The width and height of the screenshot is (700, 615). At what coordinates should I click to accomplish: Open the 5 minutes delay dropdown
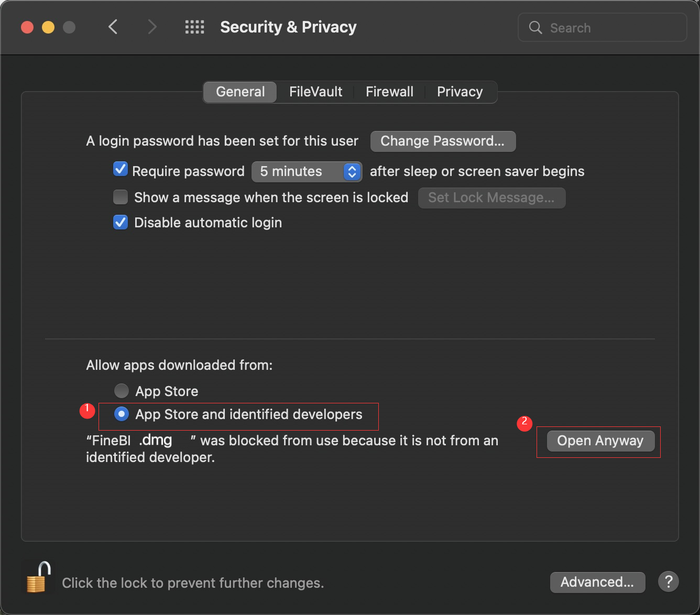(x=307, y=172)
